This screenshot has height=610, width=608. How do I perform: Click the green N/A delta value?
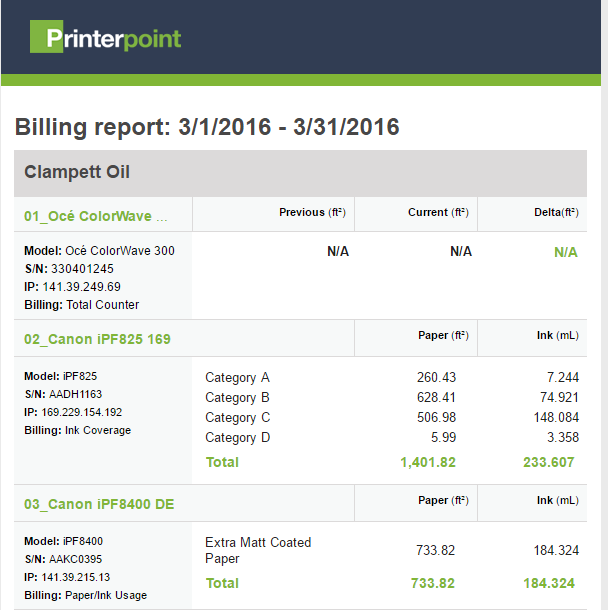click(566, 252)
